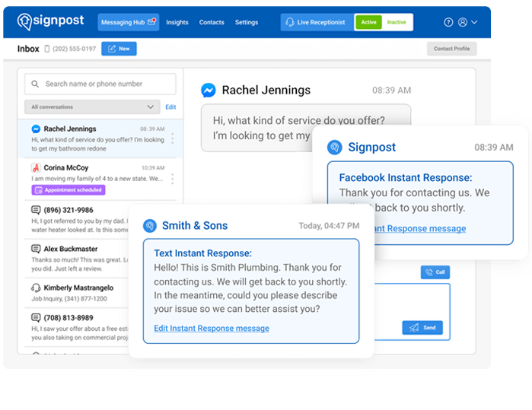This screenshot has height=410, width=532.
Task: Set Live Receptionist to Active
Action: coord(369,23)
